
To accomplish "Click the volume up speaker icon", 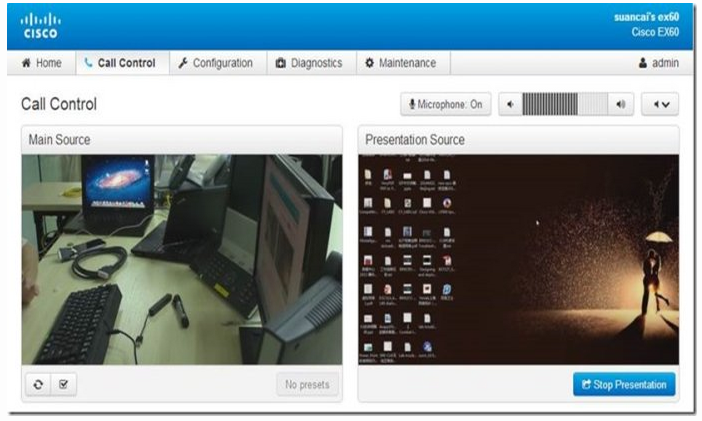I will point(621,104).
